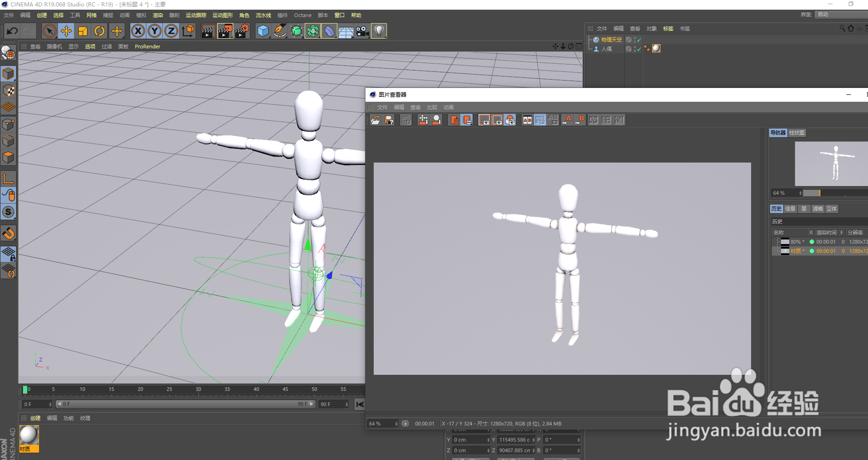
Task: Open the MoGraph array objects icon
Action: (312, 31)
